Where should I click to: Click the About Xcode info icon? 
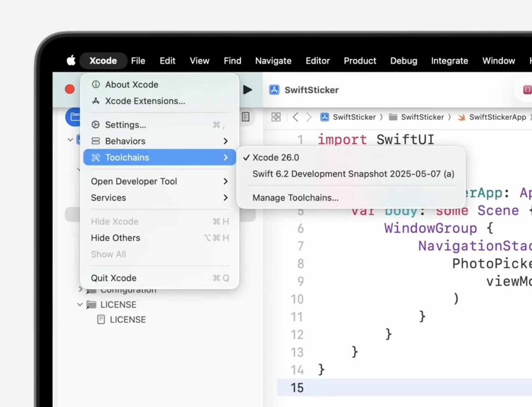click(96, 85)
